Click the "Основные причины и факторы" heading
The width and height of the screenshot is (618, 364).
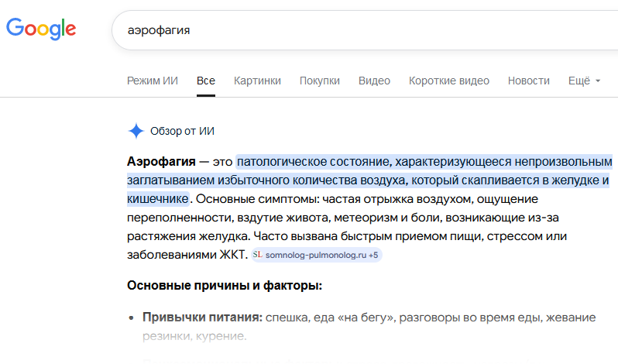point(224,286)
